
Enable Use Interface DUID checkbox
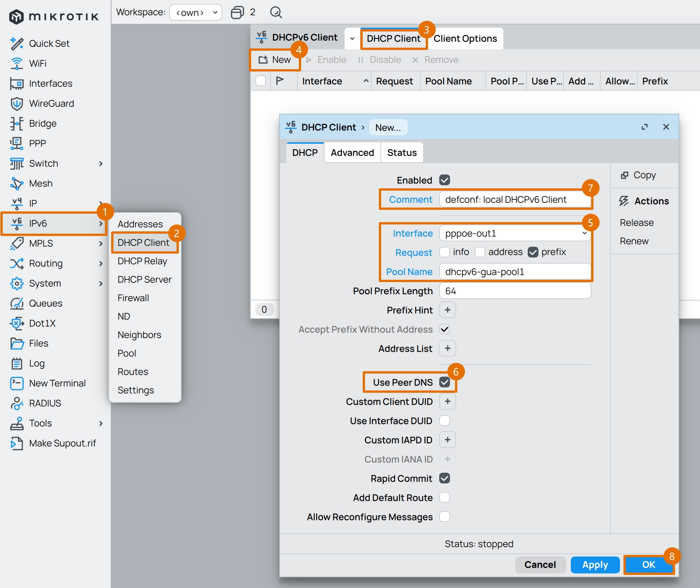point(445,420)
